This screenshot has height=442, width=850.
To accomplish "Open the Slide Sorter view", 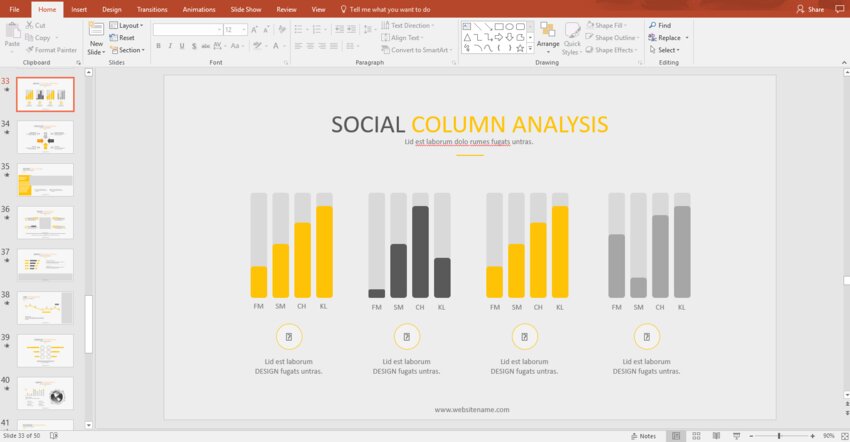I will point(697,436).
